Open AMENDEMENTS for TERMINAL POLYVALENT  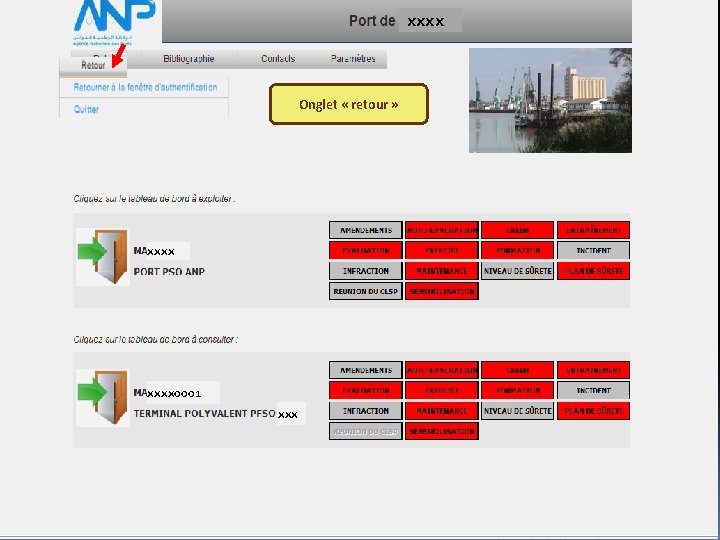[366, 370]
